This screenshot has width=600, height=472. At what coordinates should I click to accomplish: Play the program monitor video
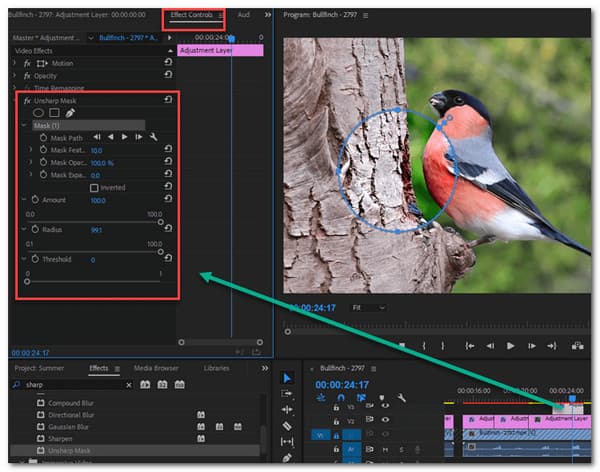pyautogui.click(x=510, y=345)
